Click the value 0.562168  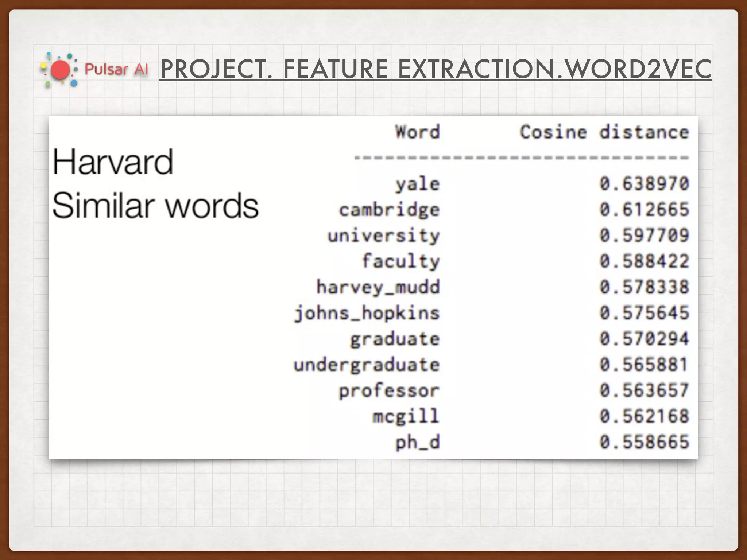pyautogui.click(x=644, y=416)
